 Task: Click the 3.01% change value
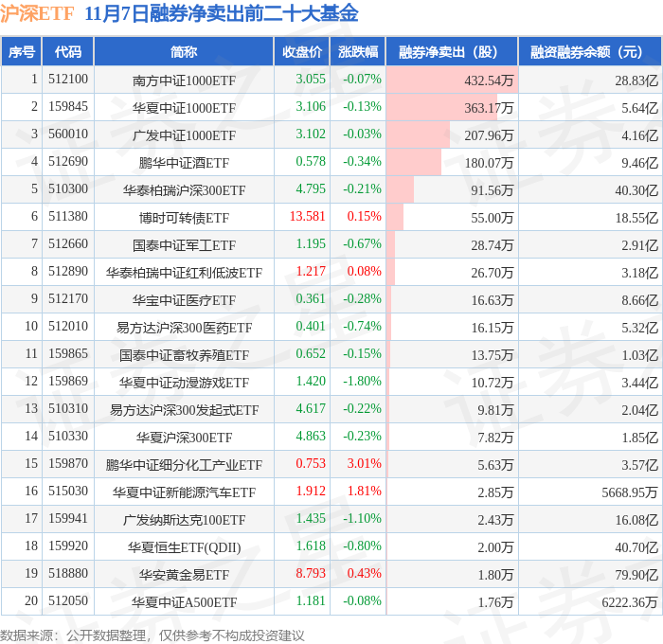364,464
